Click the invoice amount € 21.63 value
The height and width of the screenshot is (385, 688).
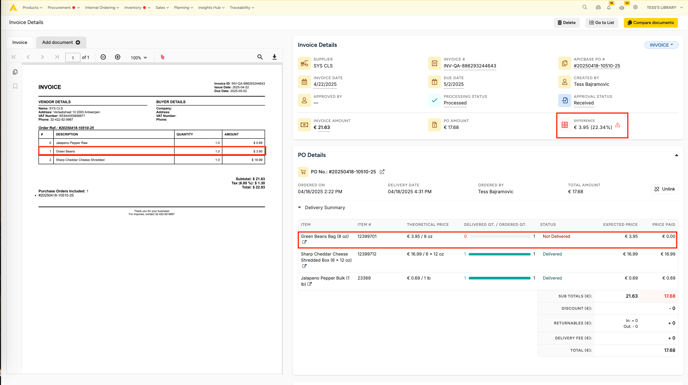(x=322, y=127)
